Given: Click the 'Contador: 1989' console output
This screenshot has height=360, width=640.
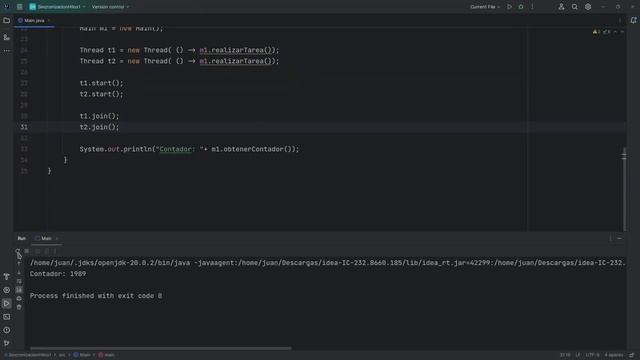Looking at the screenshot, I should pyautogui.click(x=58, y=274).
